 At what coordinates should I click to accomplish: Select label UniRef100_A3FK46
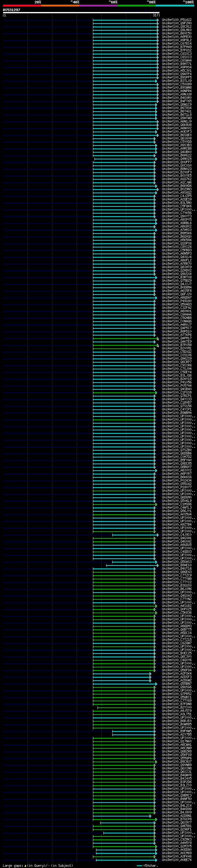(177, 856)
